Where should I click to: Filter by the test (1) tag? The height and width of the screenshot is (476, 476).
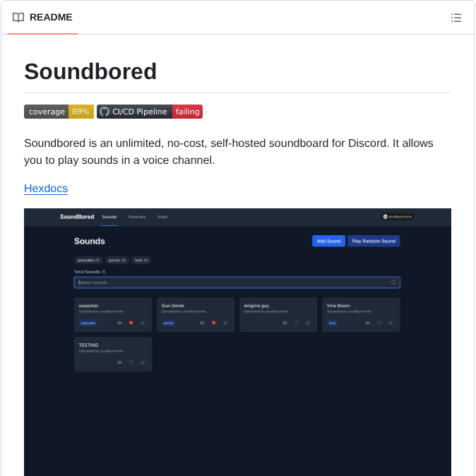point(141,260)
